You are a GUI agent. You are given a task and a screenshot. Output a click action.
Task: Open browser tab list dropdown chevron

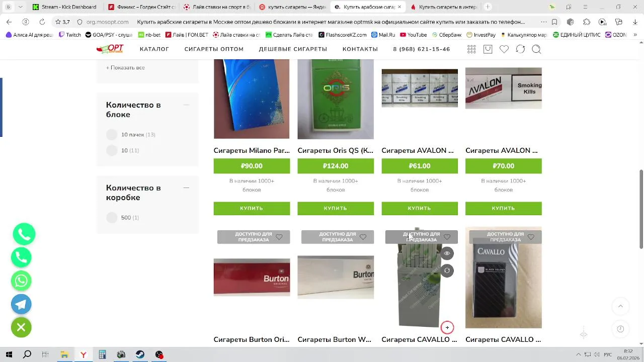click(x=20, y=7)
